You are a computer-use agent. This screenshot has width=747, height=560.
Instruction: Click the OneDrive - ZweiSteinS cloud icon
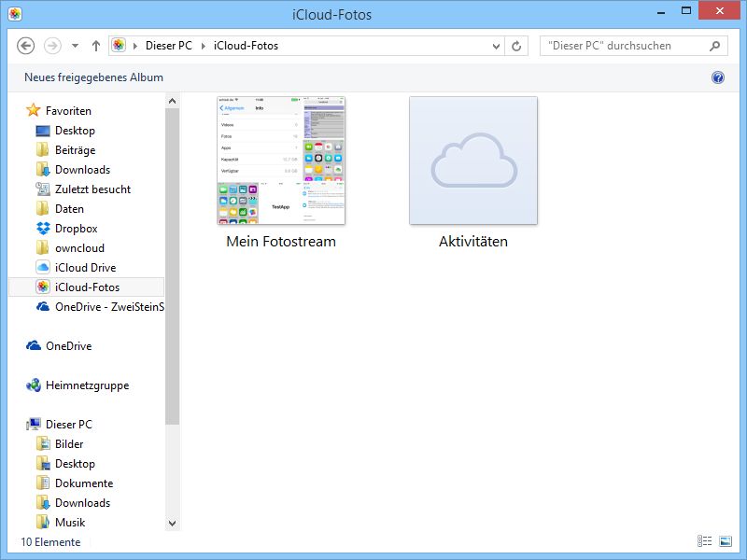[43, 306]
